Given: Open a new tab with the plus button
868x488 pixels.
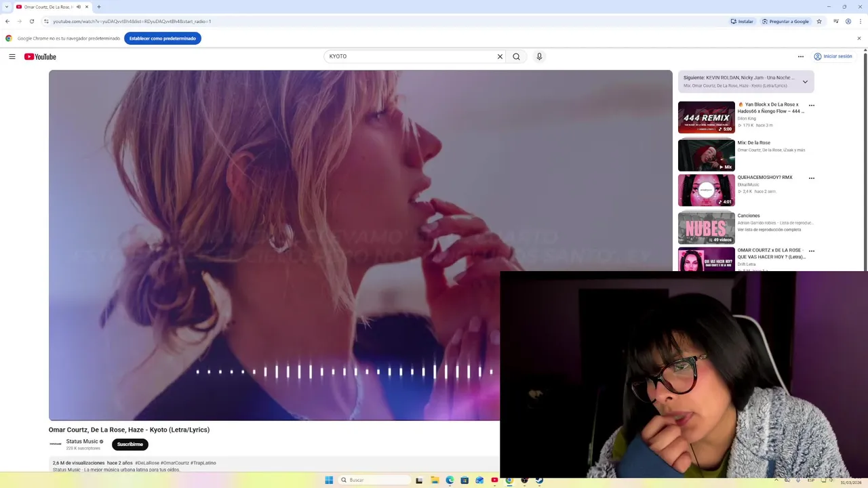Looking at the screenshot, I should point(98,7).
